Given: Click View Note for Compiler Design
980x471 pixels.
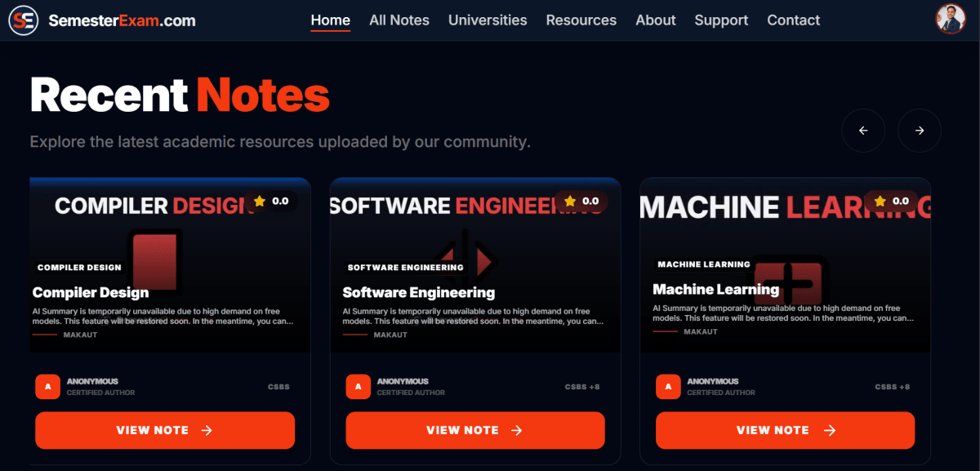Looking at the screenshot, I should pyautogui.click(x=165, y=430).
